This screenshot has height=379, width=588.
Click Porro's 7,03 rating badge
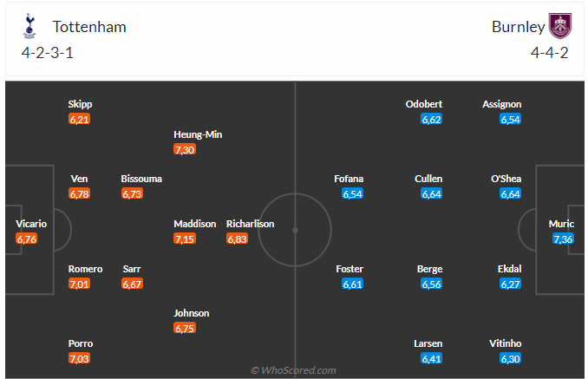pos(79,358)
